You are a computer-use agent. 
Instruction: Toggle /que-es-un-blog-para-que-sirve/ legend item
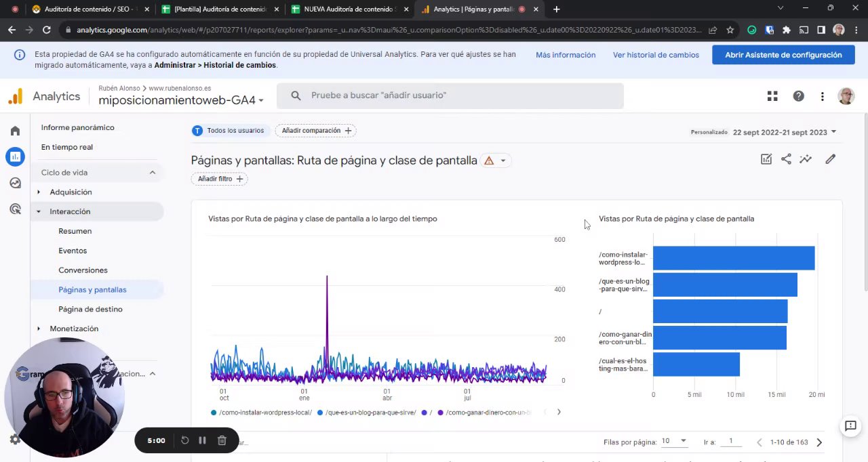click(x=368, y=412)
